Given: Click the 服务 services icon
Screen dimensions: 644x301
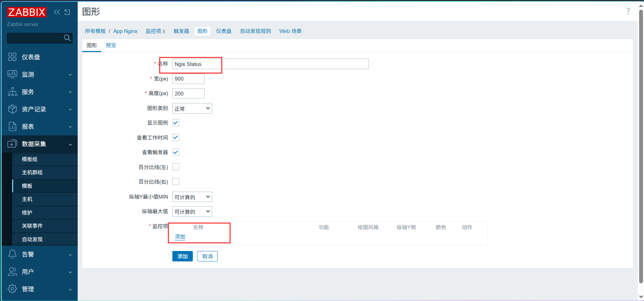Looking at the screenshot, I should coord(12,92).
